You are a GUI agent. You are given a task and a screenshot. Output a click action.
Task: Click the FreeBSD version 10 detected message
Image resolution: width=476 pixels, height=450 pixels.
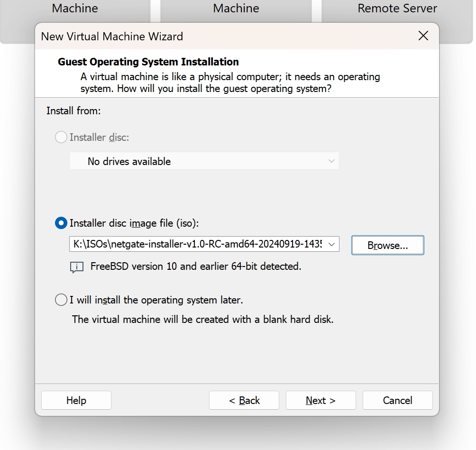(x=196, y=266)
